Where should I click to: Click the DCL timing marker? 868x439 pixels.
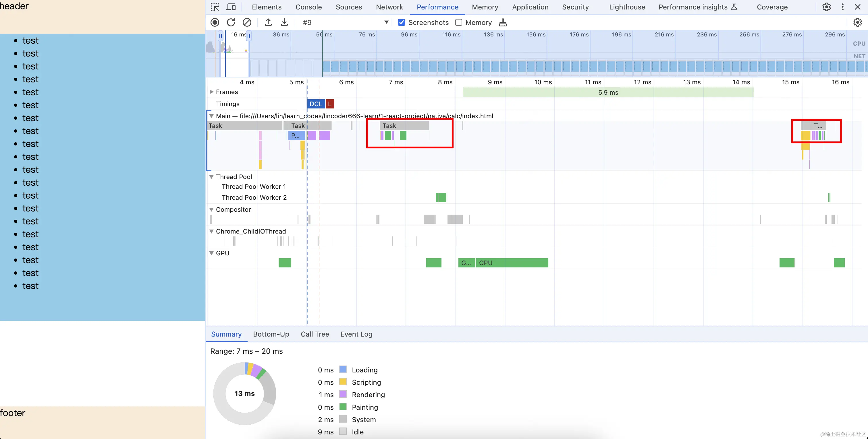316,104
